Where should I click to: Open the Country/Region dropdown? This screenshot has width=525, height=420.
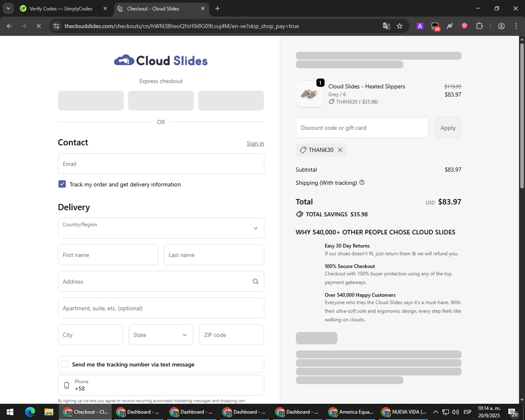click(161, 228)
